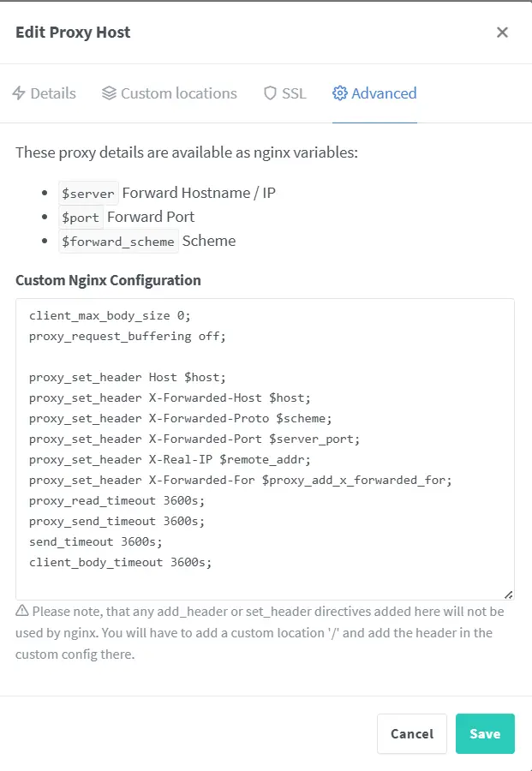Click the $forward_scheme variable code badge
Image resolution: width=532 pixels, height=771 pixels.
point(118,242)
